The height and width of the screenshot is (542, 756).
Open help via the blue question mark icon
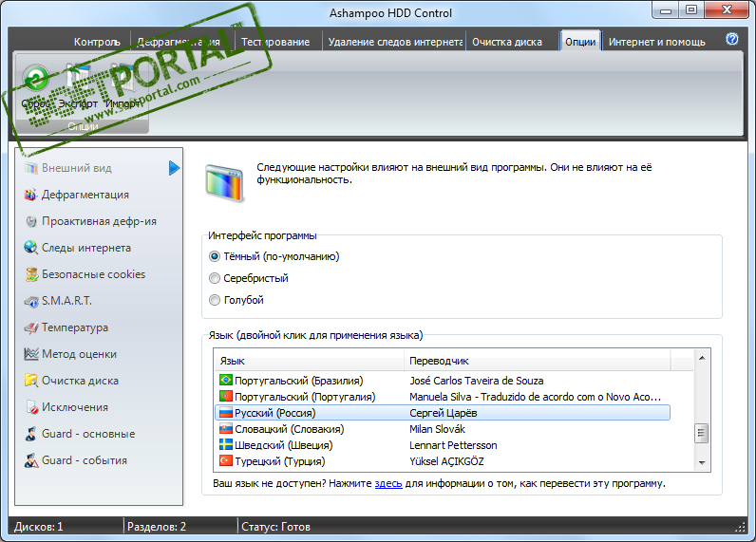coord(732,39)
